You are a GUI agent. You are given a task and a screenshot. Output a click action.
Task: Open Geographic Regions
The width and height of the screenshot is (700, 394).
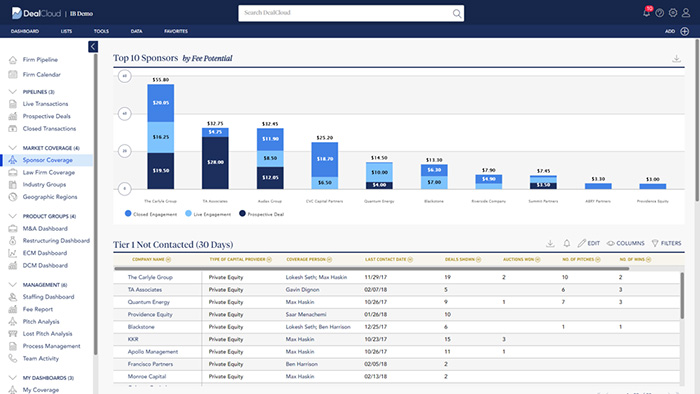pyautogui.click(x=50, y=197)
